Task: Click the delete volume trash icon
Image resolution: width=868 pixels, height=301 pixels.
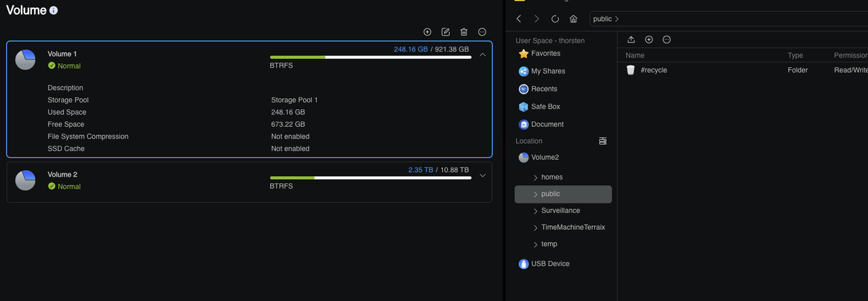Action: [464, 32]
